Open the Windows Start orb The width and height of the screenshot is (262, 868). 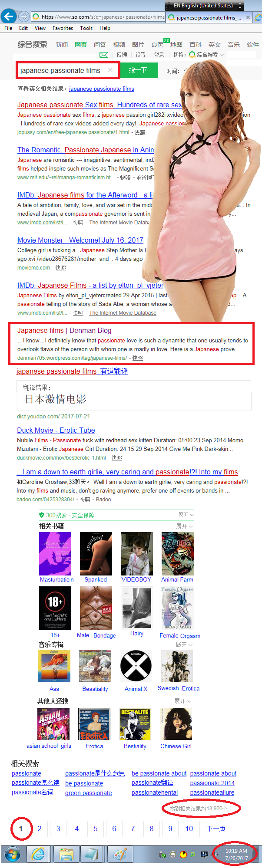13,855
